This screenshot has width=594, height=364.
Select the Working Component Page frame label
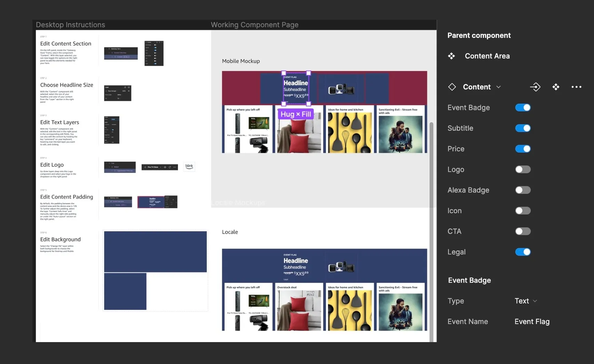coord(255,25)
